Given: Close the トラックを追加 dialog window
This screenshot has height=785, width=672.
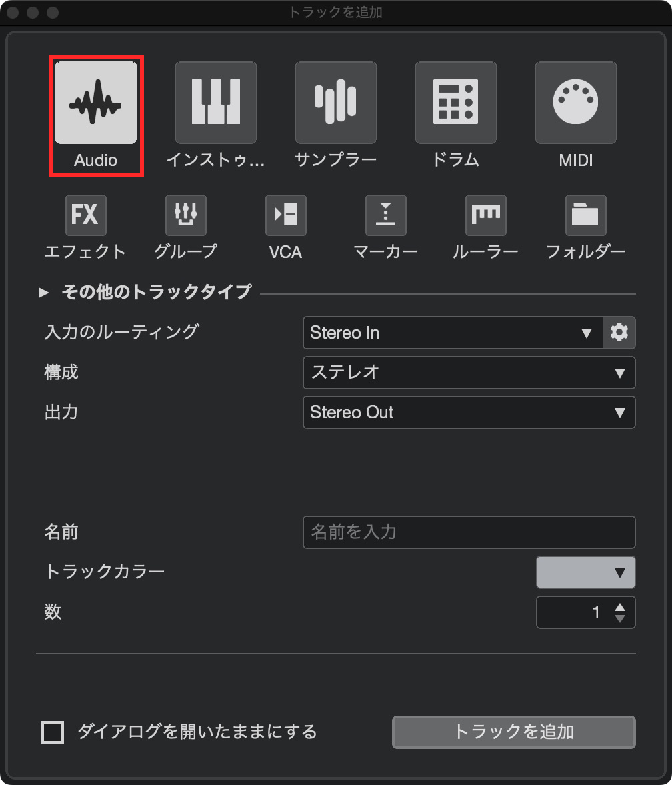Looking at the screenshot, I should 13,13.
